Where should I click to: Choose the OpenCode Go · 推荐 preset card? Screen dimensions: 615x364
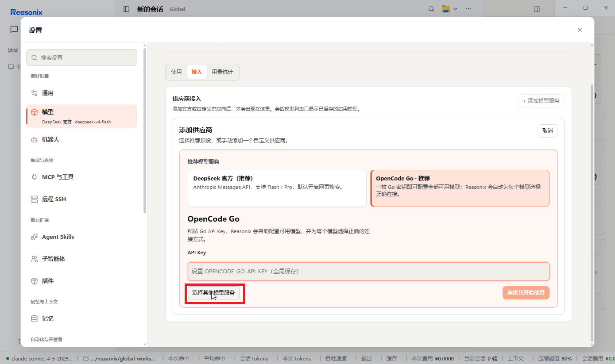coord(460,188)
